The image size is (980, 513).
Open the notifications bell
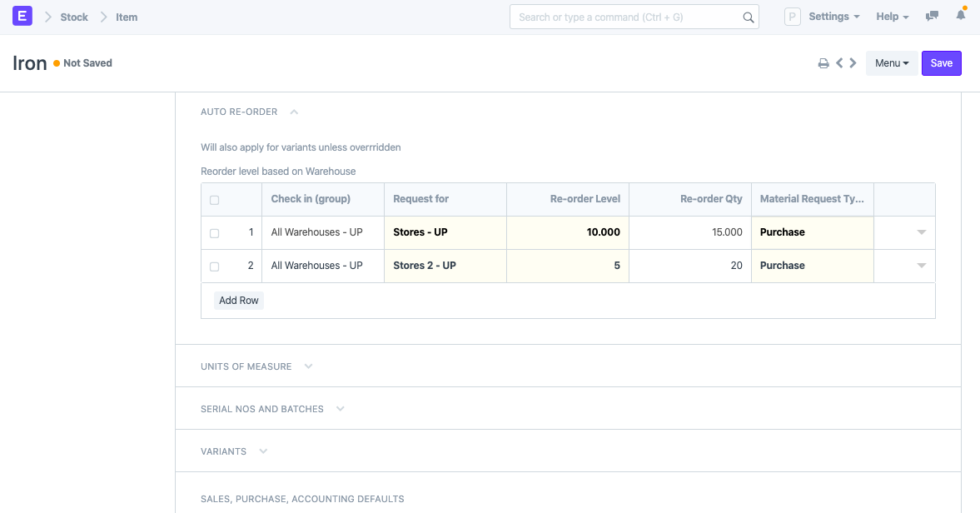[961, 15]
